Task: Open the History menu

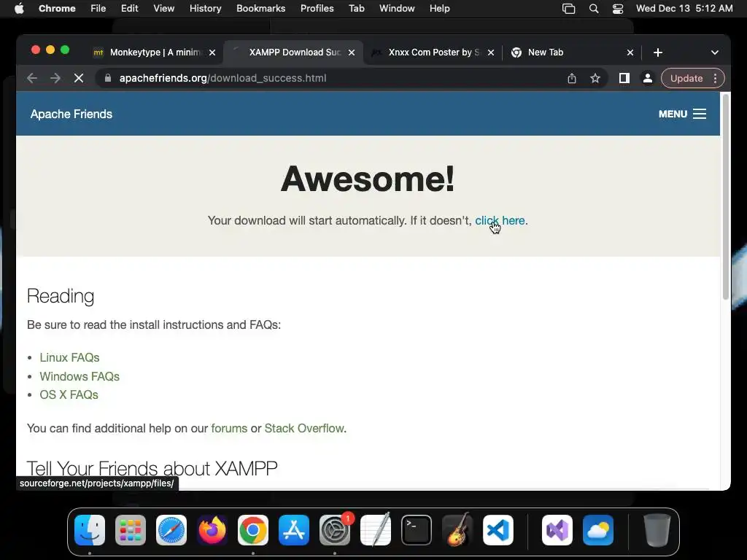Action: pos(205,9)
